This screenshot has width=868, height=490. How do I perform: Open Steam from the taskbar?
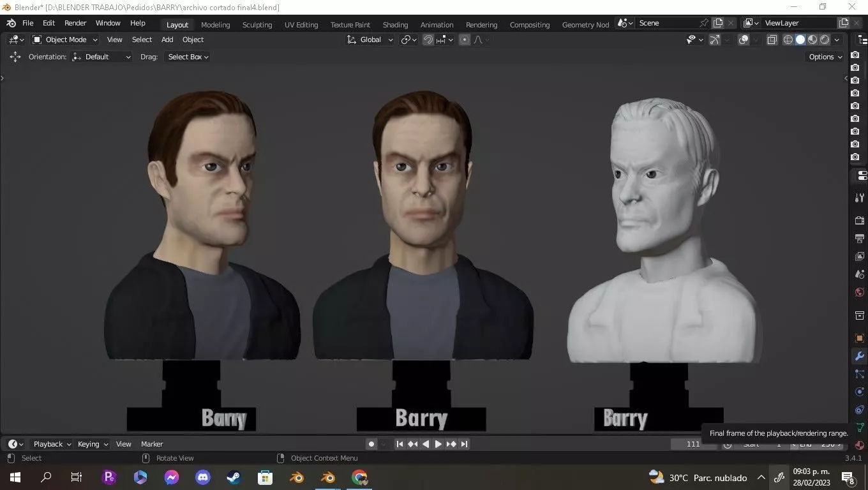tap(234, 477)
